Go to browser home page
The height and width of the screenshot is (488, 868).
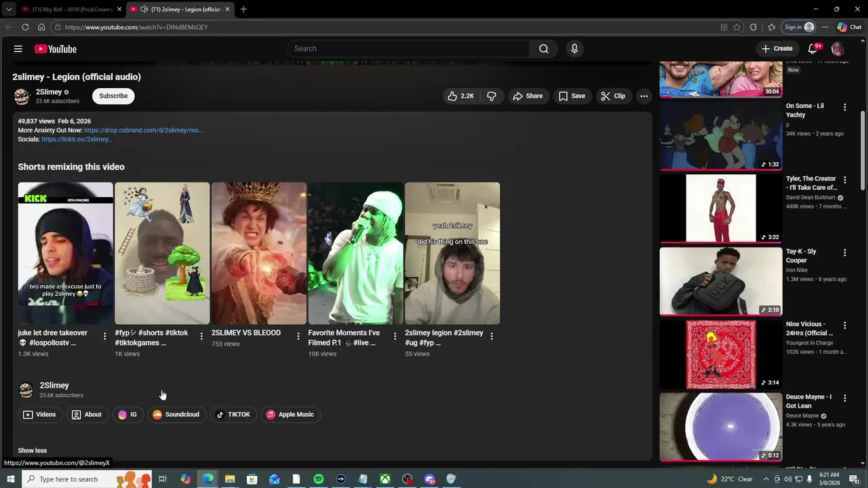(41, 27)
